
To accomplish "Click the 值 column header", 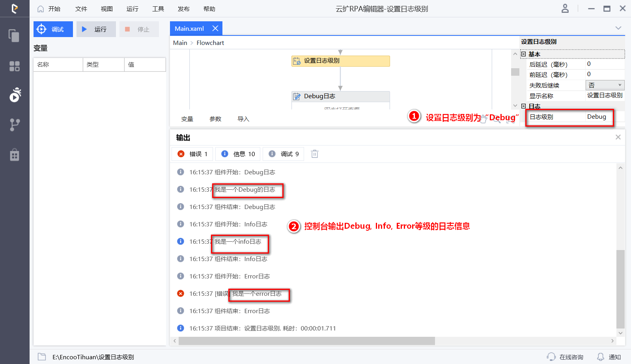I will [x=145, y=64].
